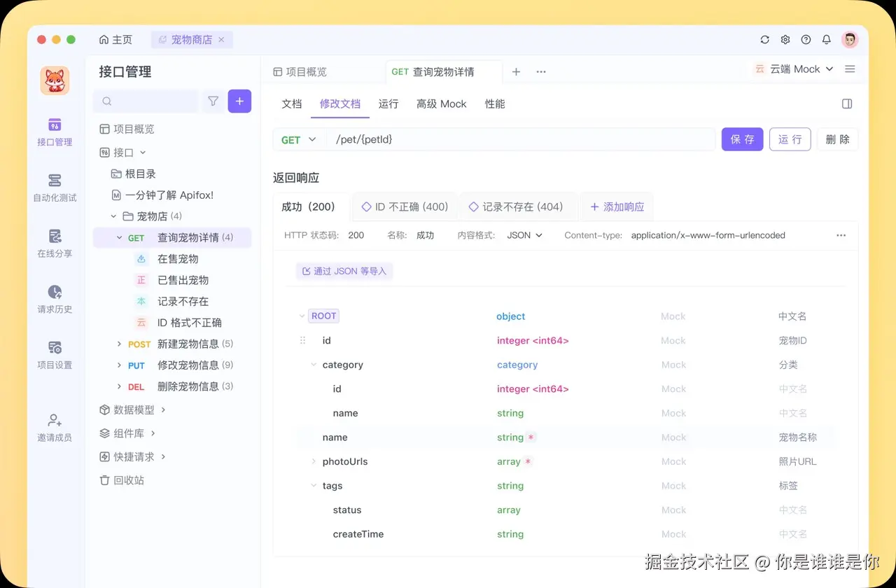Expand the POST 新建宠物信息 tree node
The height and width of the screenshot is (588, 896).
(120, 344)
